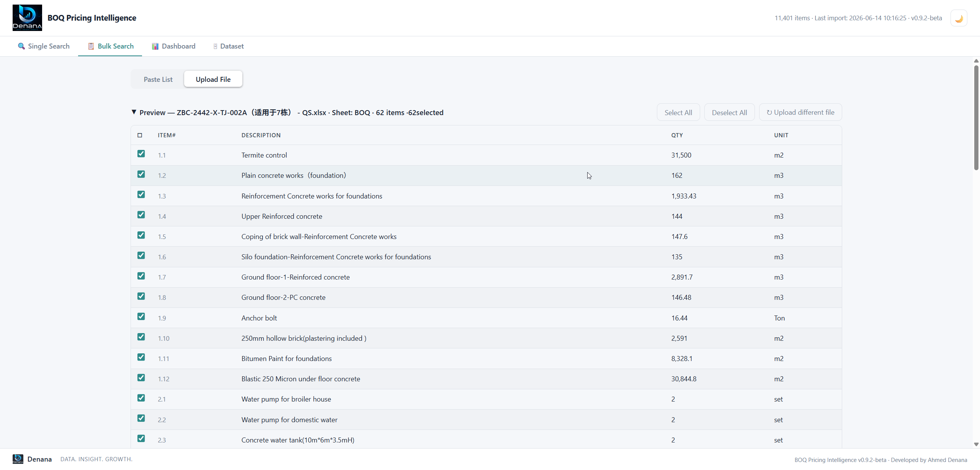Click the Bulk Search clipboard icon
The height and width of the screenshot is (470, 980).
tap(91, 46)
